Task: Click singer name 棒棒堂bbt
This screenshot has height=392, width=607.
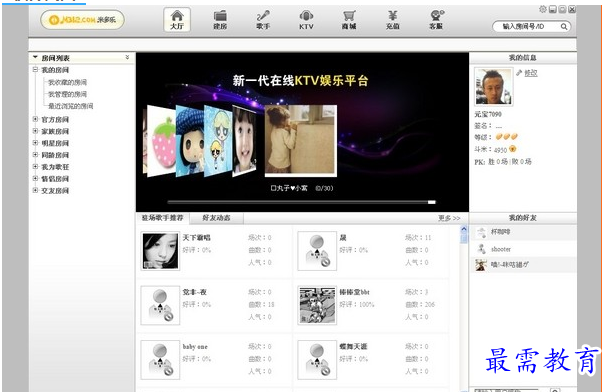Action: pyautogui.click(x=354, y=292)
